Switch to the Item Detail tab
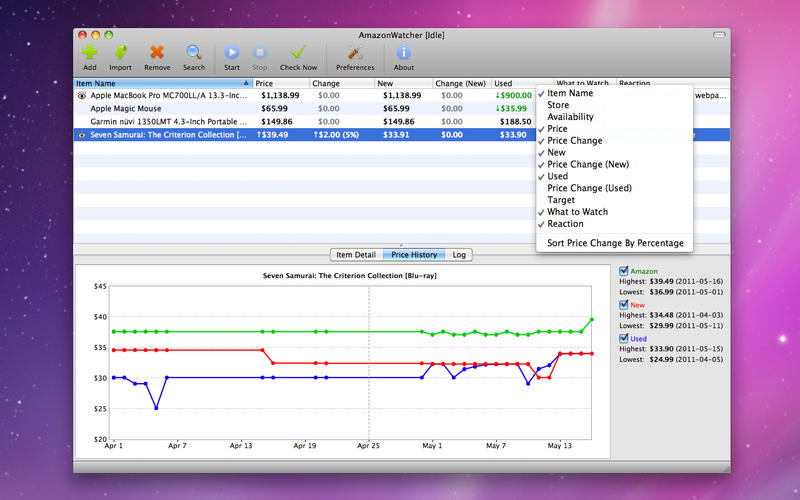The height and width of the screenshot is (500, 800). pos(356,255)
